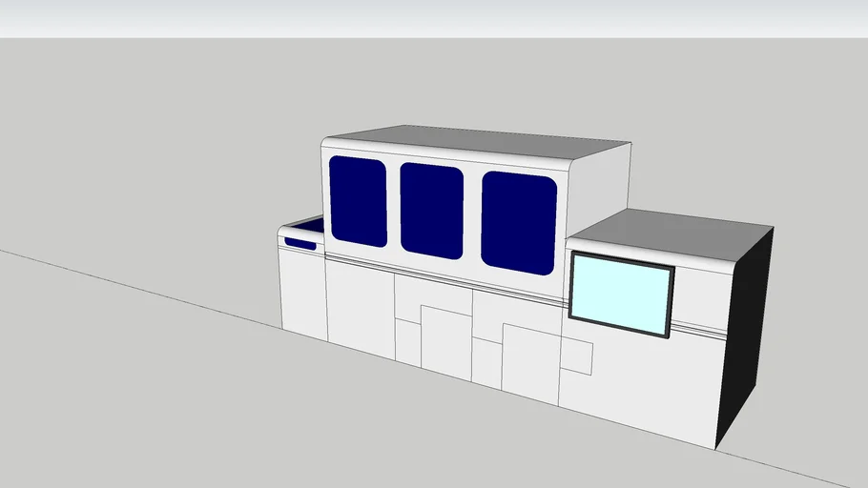The image size is (868, 488).
Task: Select the light cyan display screen
Action: [620, 293]
